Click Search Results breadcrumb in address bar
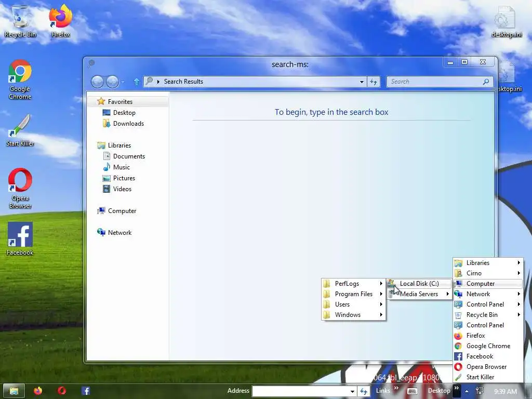 (183, 82)
